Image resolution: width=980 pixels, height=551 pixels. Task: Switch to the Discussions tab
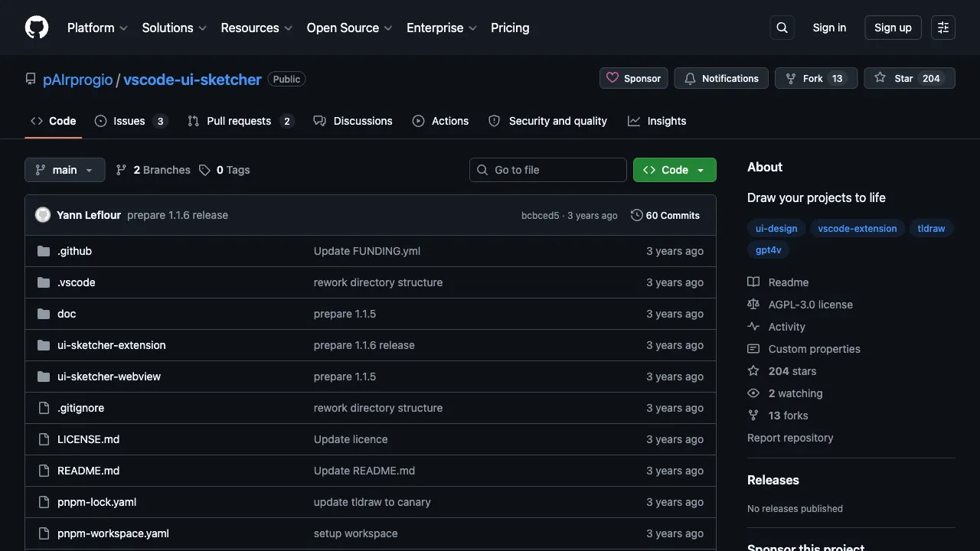pos(353,121)
